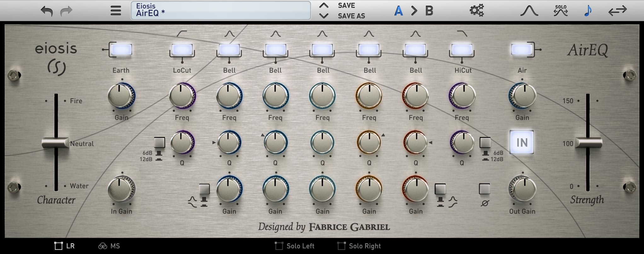This screenshot has height=254, width=644.
Task: Click the orange-ringed Freq knob
Action: point(369,96)
